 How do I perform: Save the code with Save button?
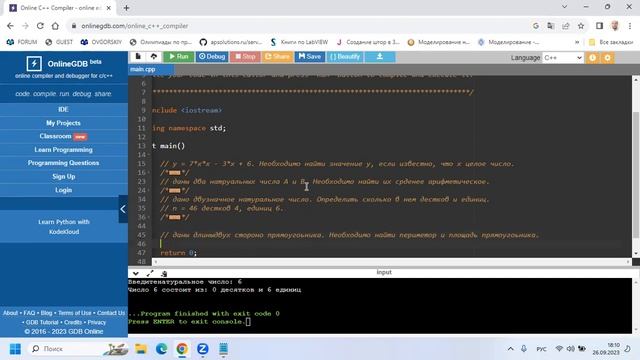click(310, 57)
